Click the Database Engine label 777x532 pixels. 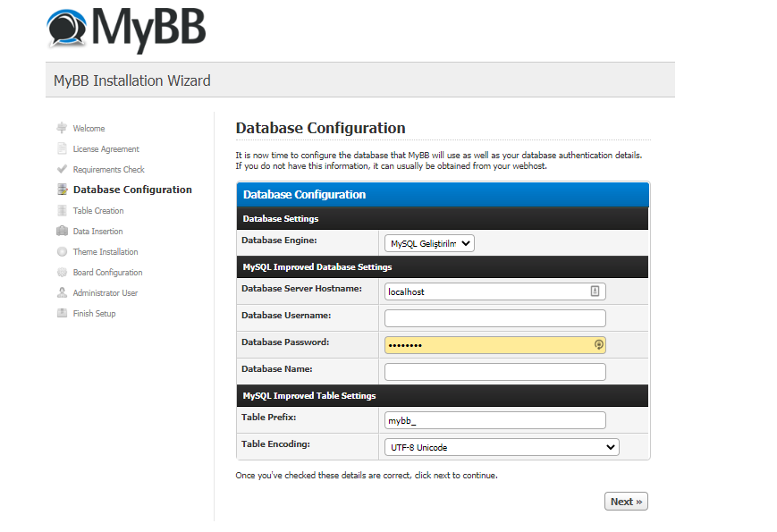click(279, 241)
